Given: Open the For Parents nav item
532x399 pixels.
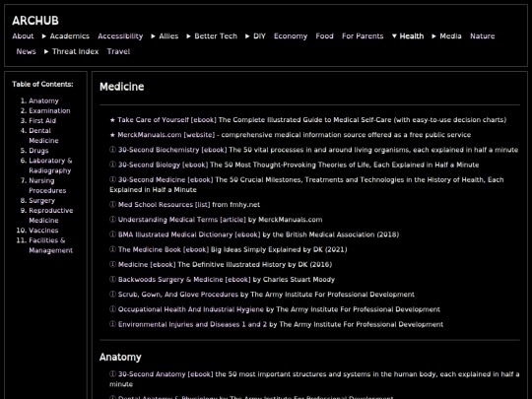Looking at the screenshot, I should 363,36.
